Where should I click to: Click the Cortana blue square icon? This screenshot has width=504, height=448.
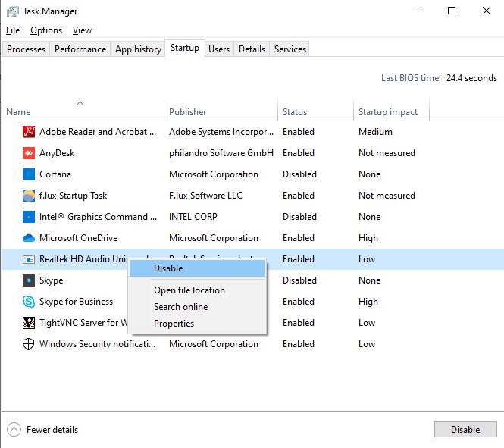tap(29, 174)
